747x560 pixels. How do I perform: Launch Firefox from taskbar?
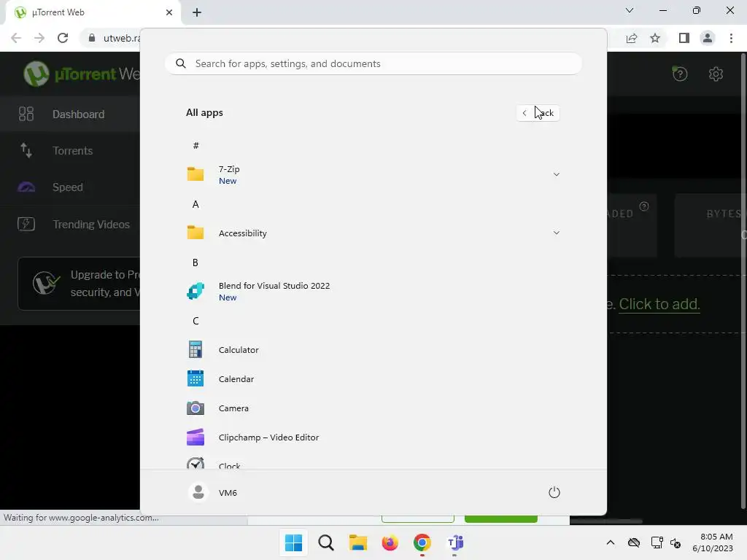[x=390, y=542]
